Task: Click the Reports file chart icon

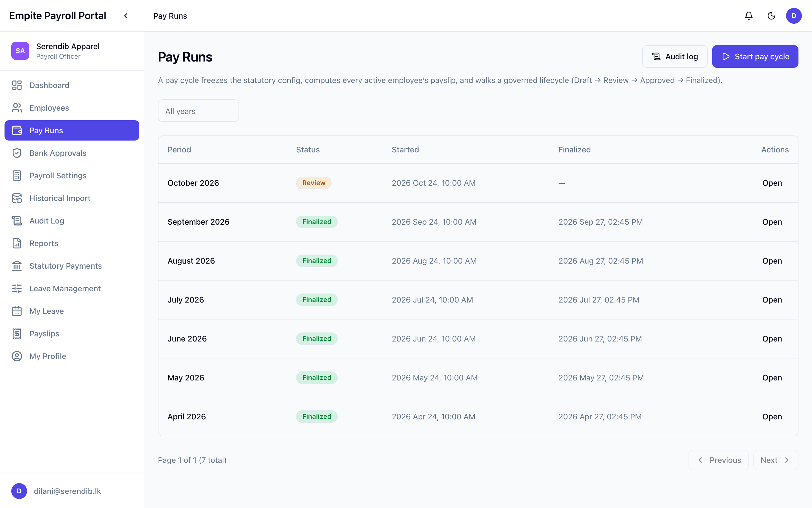Action: pos(17,243)
